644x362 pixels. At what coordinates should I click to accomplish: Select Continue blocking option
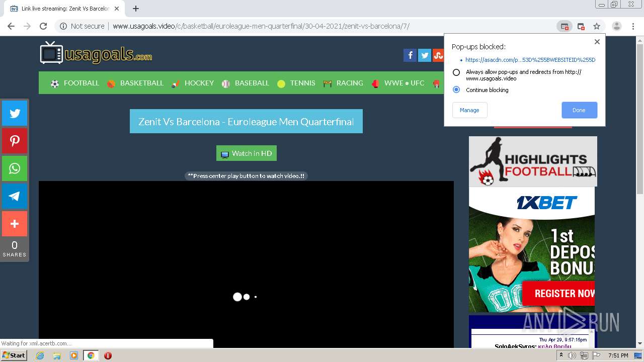[456, 89]
